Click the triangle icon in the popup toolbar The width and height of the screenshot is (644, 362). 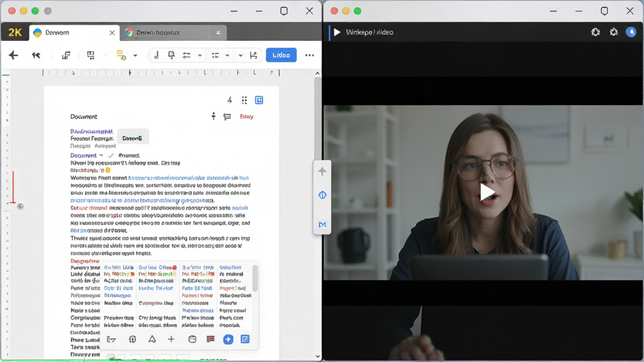pyautogui.click(x=152, y=339)
